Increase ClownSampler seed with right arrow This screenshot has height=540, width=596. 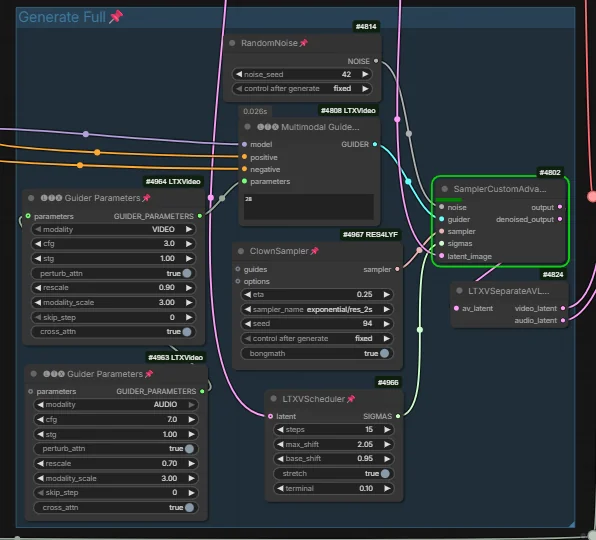point(387,324)
